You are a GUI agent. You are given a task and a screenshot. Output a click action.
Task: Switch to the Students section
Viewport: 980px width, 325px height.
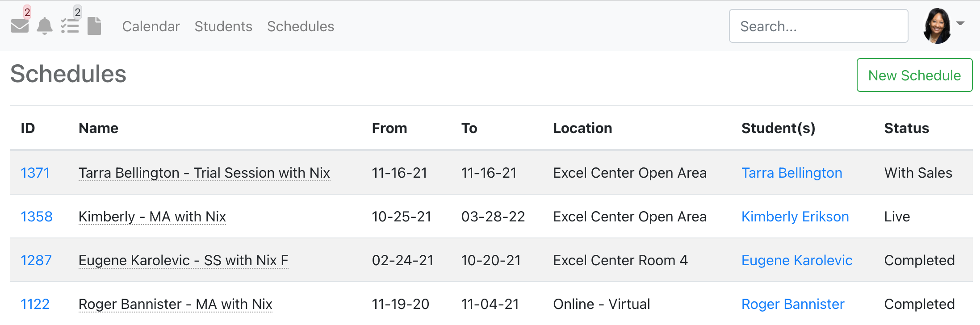[x=223, y=26]
